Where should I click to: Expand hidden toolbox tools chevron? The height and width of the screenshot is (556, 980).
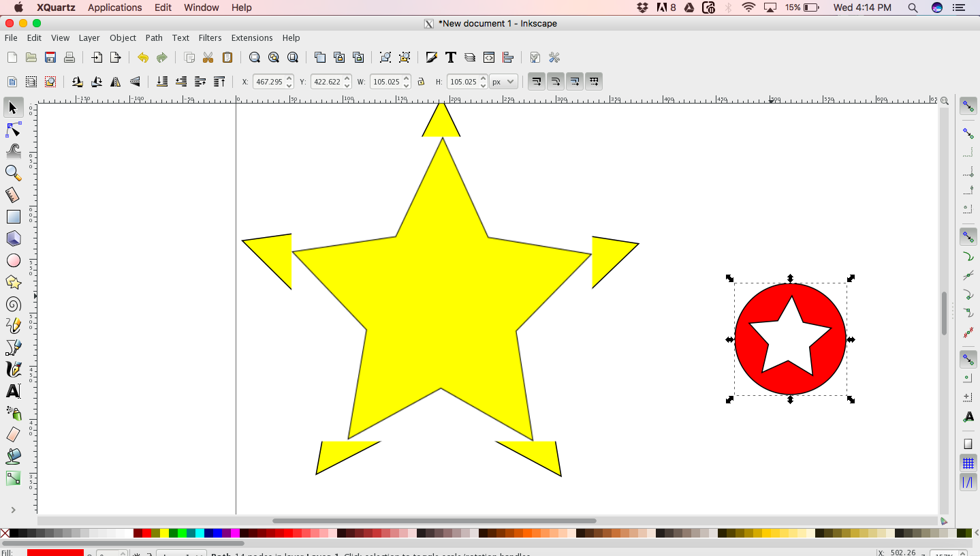(13, 510)
